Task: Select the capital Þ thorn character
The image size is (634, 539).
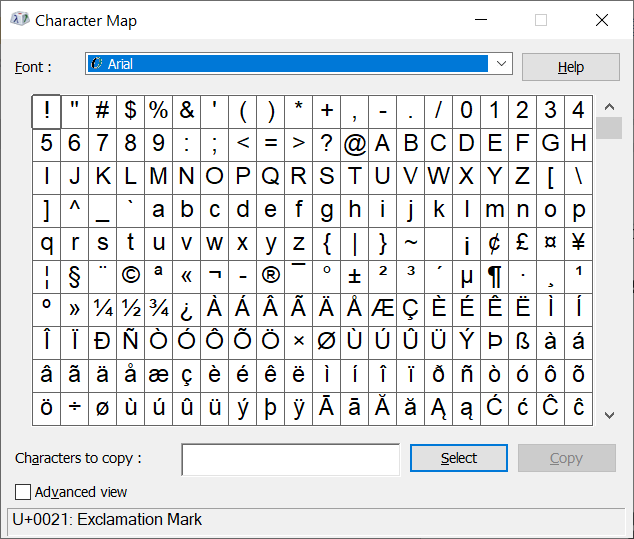Action: click(495, 343)
